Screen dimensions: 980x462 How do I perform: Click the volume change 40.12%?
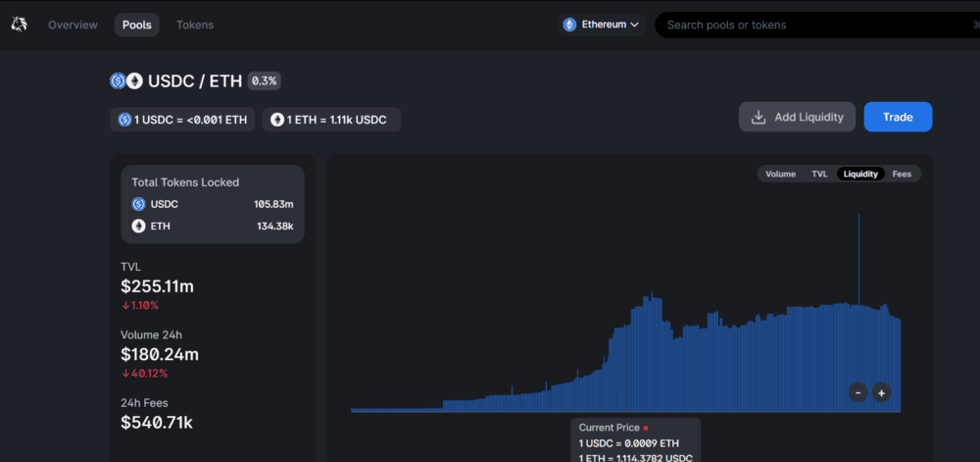pyautogui.click(x=144, y=373)
